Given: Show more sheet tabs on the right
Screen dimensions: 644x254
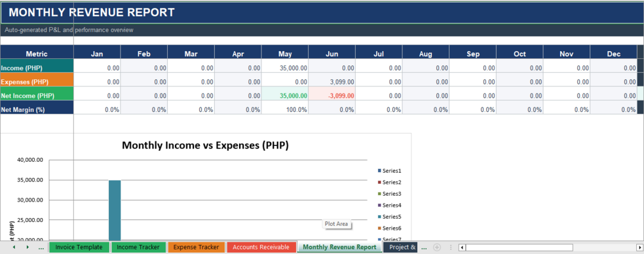Looking at the screenshot, I should pyautogui.click(x=424, y=248).
